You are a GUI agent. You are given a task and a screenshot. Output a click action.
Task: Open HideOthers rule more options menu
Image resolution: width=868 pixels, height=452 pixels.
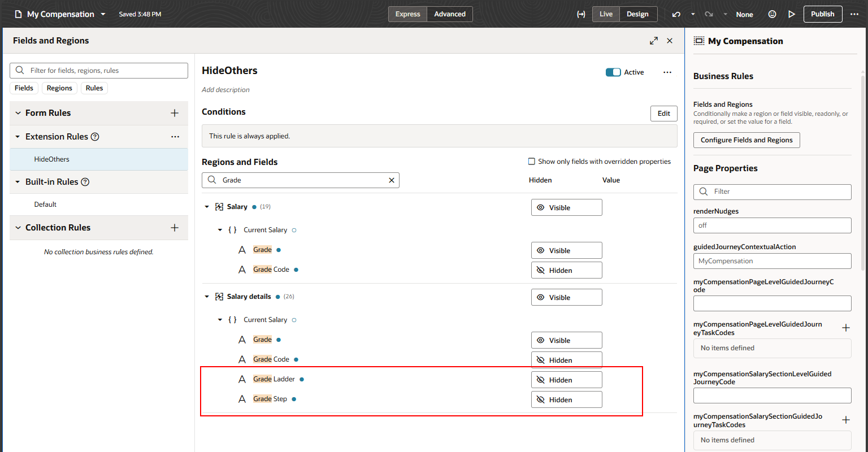pyautogui.click(x=667, y=72)
